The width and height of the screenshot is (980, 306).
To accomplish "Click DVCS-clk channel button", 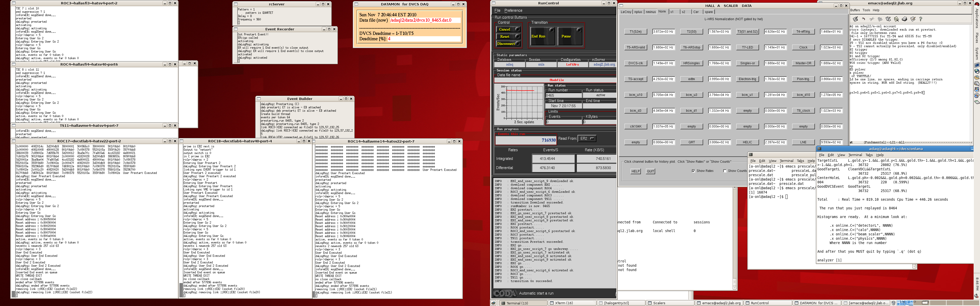I will 636,63.
